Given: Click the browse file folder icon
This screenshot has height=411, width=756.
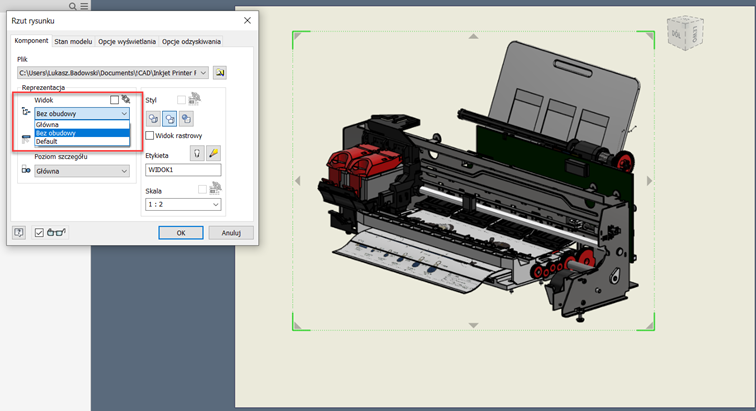Looking at the screenshot, I should tap(220, 73).
